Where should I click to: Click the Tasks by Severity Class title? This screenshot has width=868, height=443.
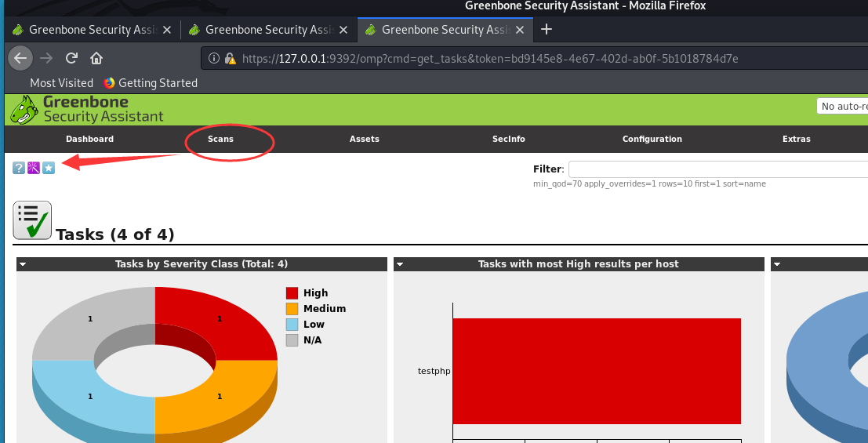(202, 264)
